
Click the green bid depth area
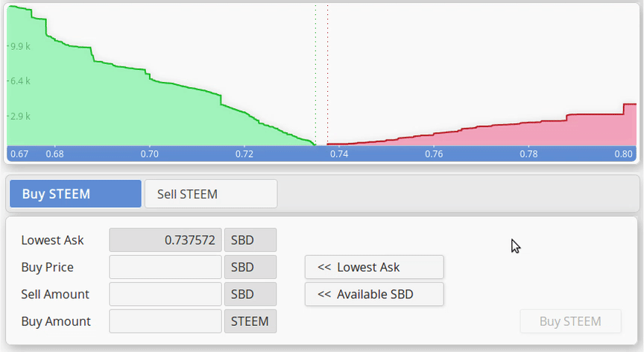coord(115,111)
